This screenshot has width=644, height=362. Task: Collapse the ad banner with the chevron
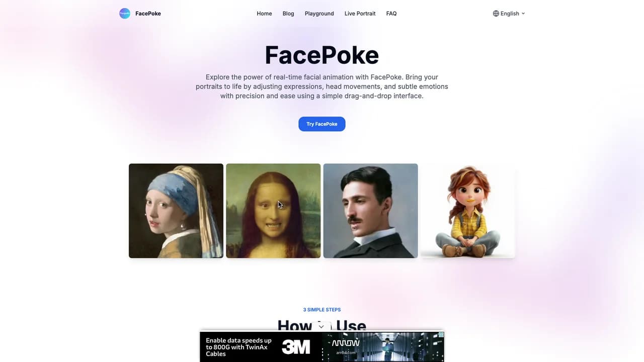[321, 327]
